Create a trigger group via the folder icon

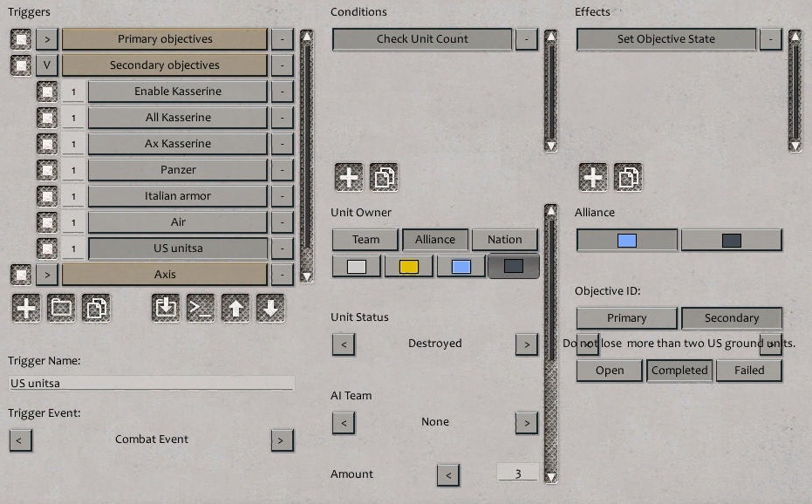(x=61, y=310)
